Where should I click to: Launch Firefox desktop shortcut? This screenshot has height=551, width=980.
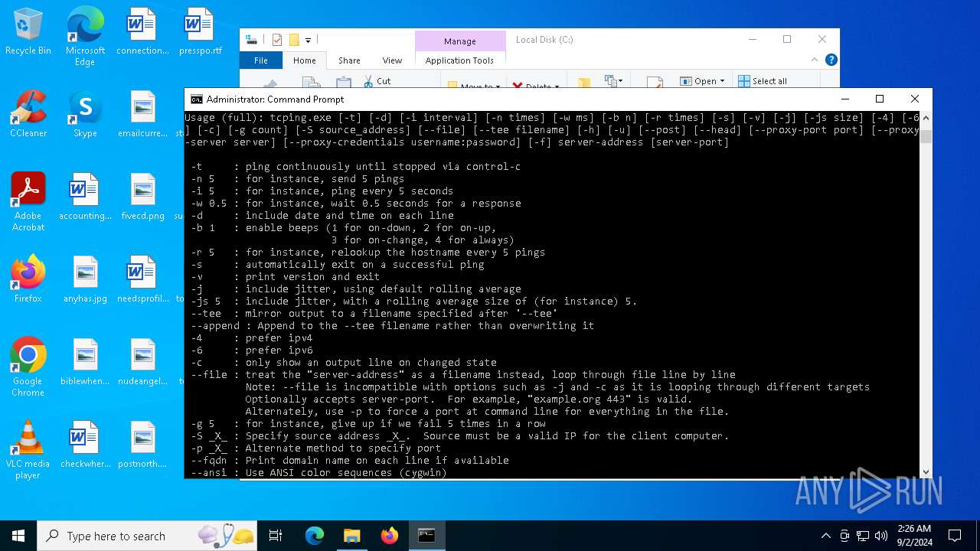pyautogui.click(x=28, y=280)
